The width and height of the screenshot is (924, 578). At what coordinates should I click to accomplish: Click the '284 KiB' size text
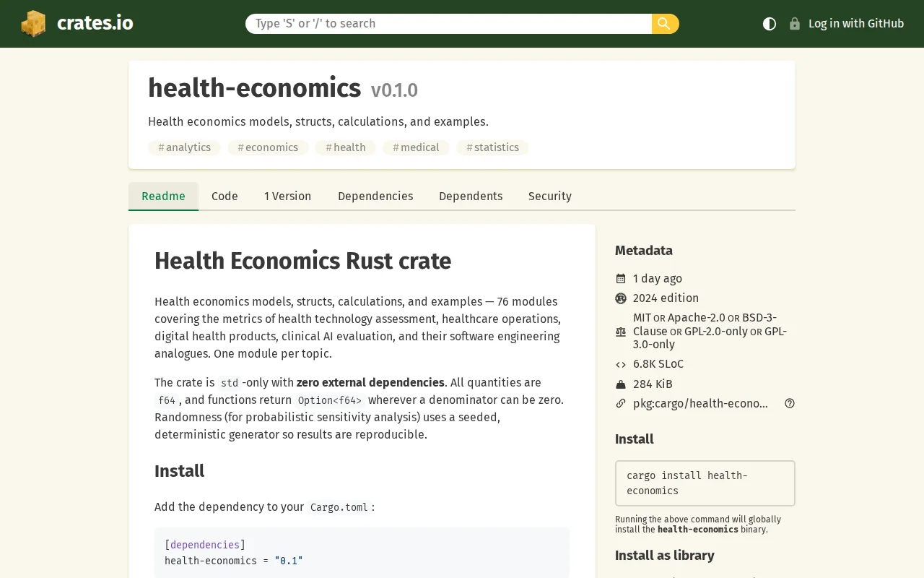(653, 384)
